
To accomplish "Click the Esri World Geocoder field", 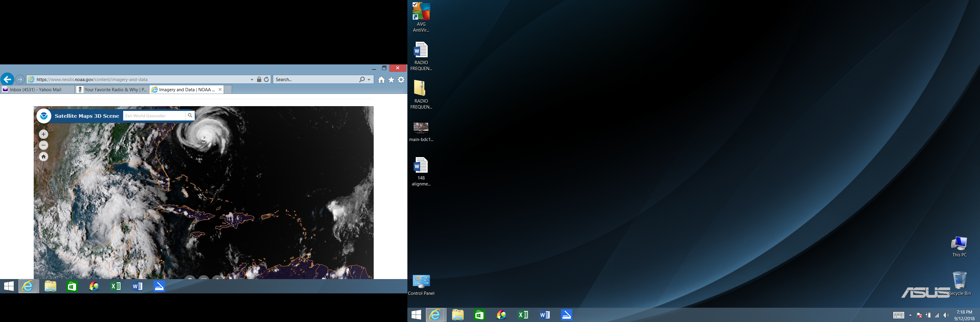I will click(154, 116).
